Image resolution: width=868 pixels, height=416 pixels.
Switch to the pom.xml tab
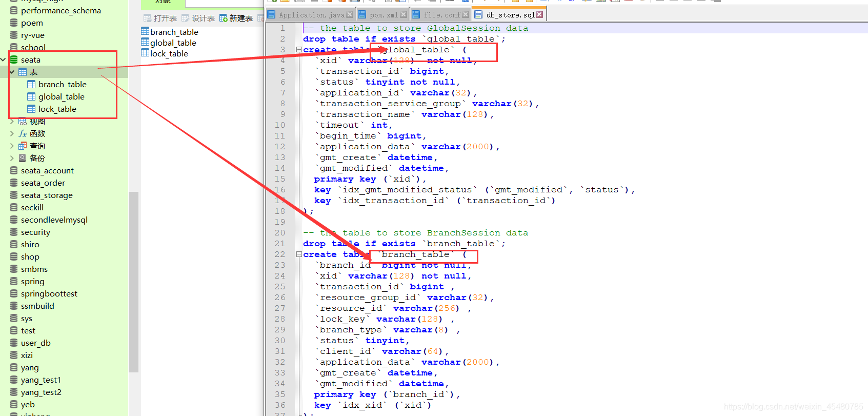[x=383, y=15]
